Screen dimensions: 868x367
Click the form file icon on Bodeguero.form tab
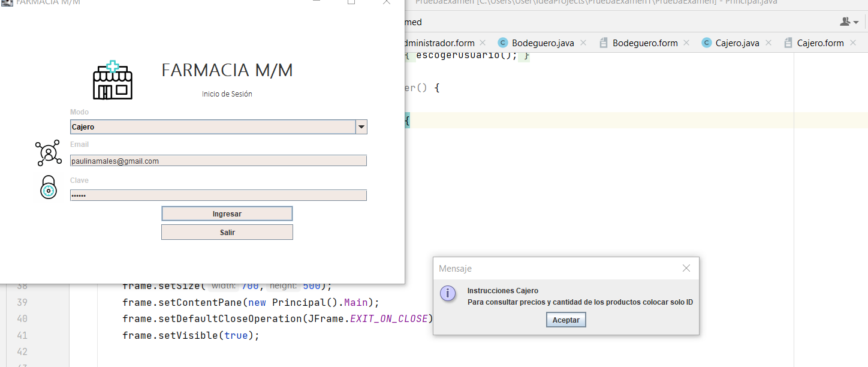click(602, 43)
